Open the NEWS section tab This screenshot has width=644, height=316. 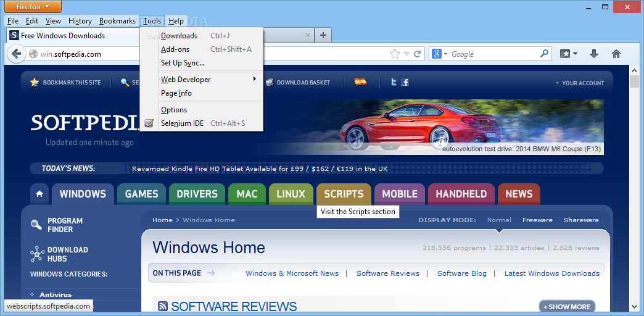[x=519, y=194]
